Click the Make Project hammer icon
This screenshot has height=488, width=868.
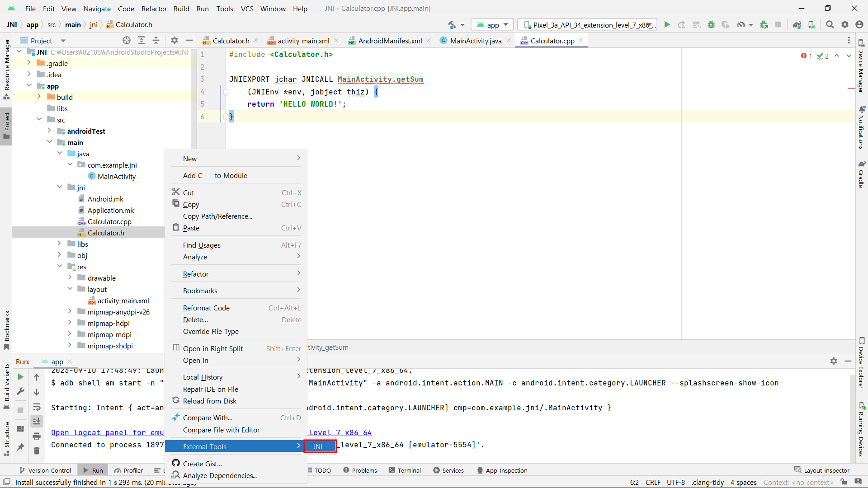click(x=452, y=25)
